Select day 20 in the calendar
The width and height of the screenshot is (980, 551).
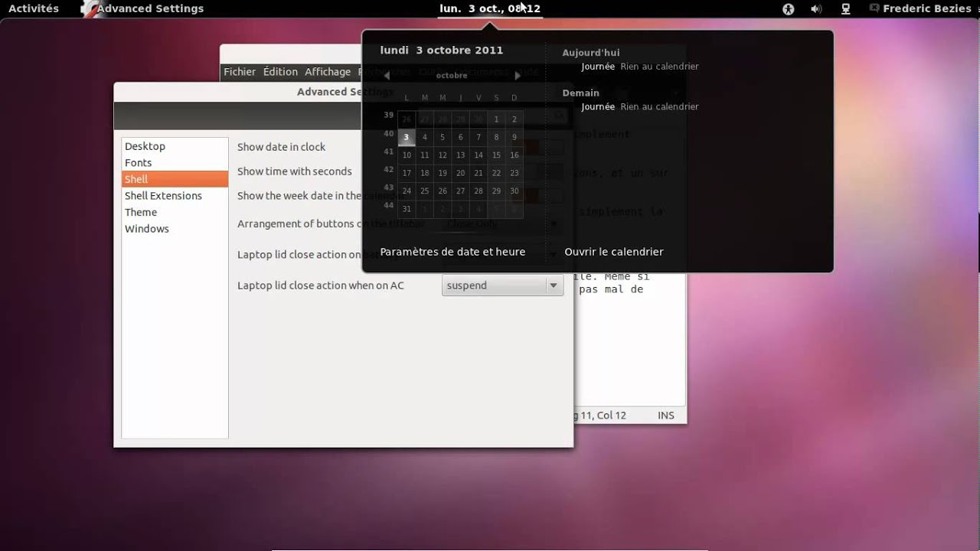[x=460, y=173]
